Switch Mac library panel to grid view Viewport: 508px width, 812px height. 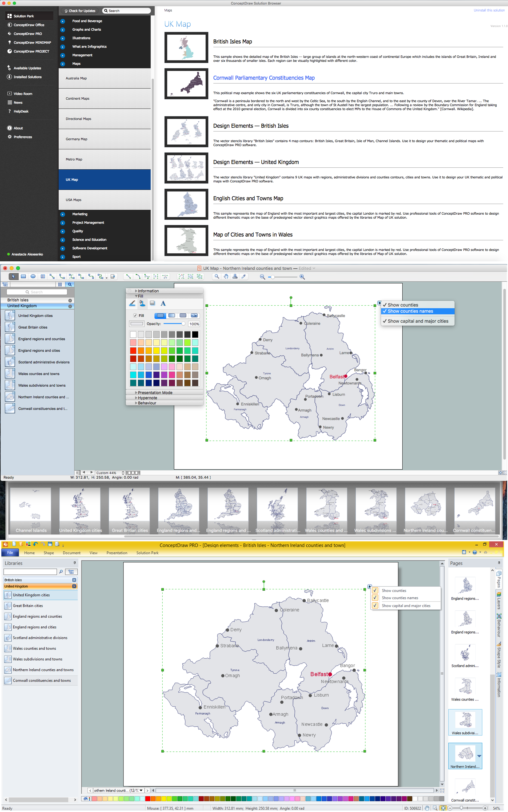click(60, 284)
